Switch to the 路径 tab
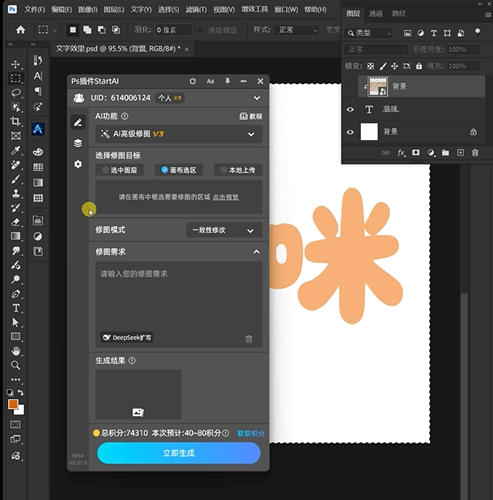This screenshot has width=493, height=500. [x=399, y=14]
